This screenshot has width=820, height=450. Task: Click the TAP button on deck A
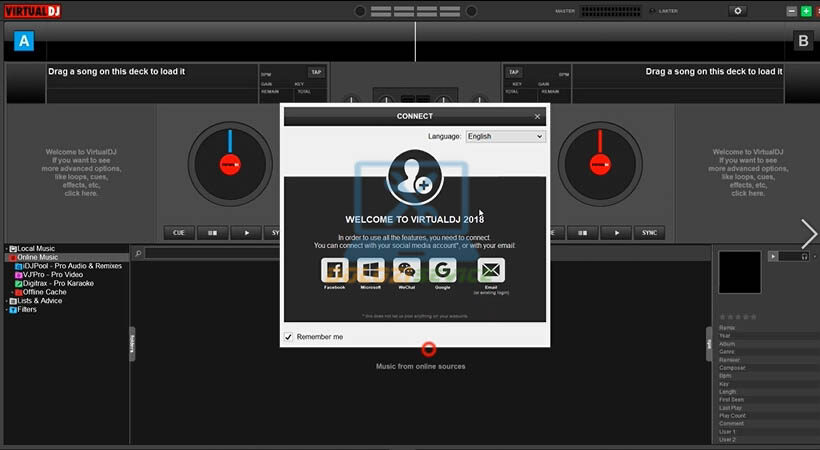click(x=316, y=72)
